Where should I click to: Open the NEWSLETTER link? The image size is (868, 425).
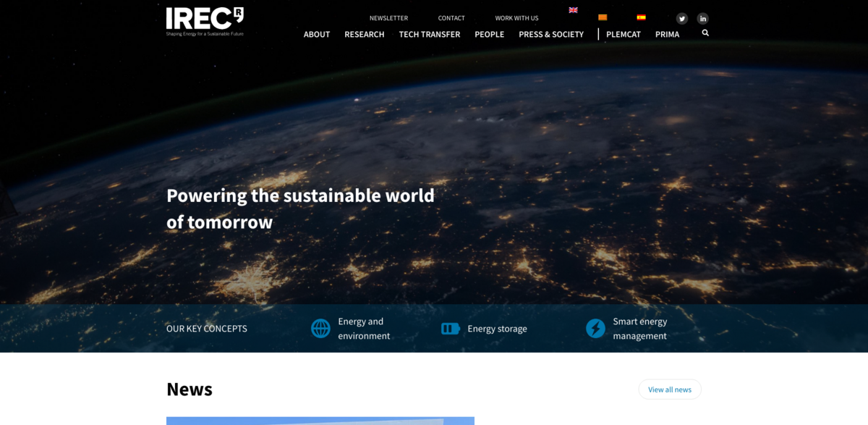click(x=388, y=17)
